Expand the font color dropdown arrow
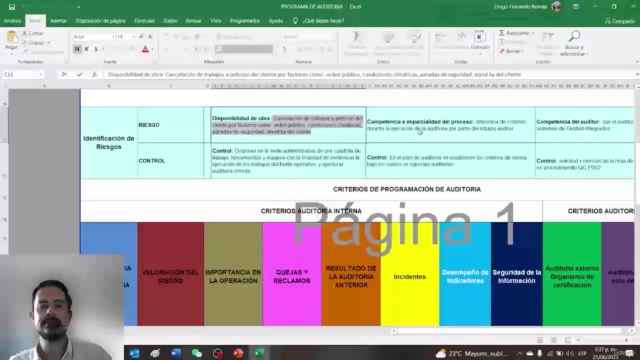The height and width of the screenshot is (360, 640). [x=152, y=49]
